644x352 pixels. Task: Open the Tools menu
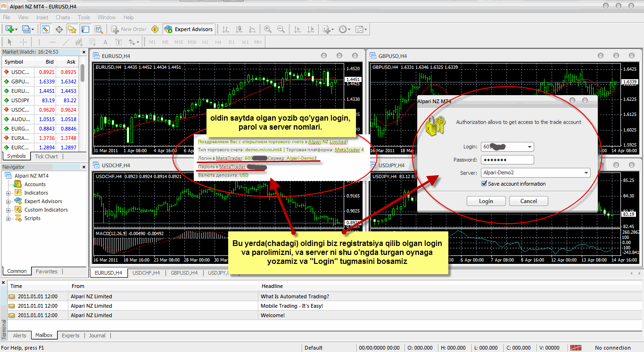[x=84, y=17]
